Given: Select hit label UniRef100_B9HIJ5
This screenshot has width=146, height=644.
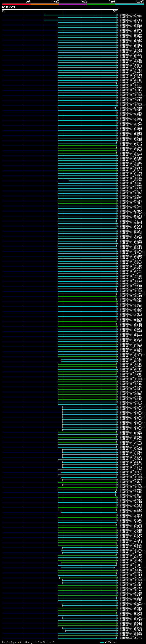Looking at the screenshot, I should coord(131,47).
